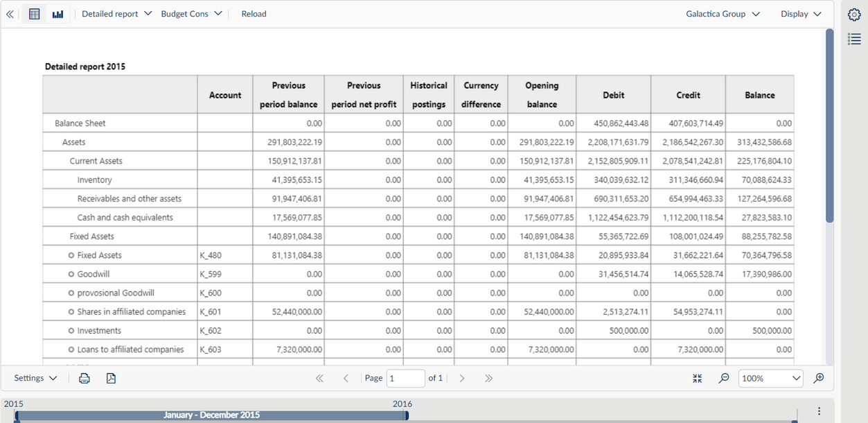This screenshot has width=868, height=423.
Task: Print the report via printer icon
Action: tap(85, 378)
